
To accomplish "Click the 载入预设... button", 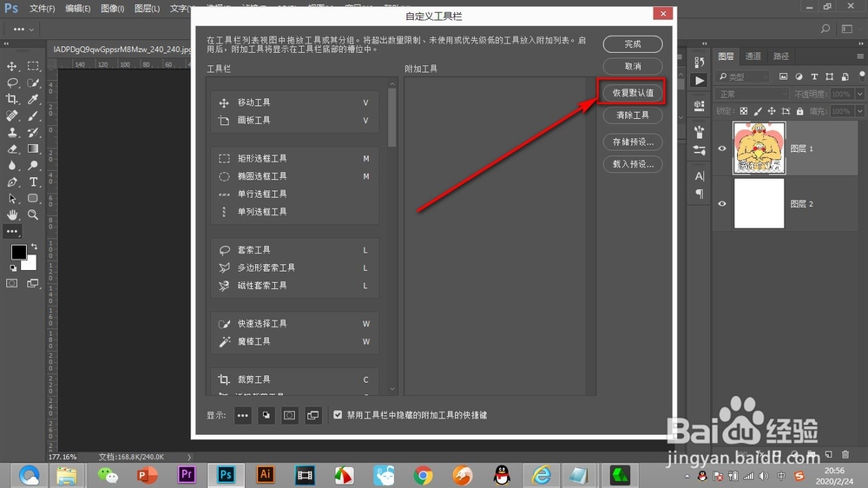I will pyautogui.click(x=633, y=164).
